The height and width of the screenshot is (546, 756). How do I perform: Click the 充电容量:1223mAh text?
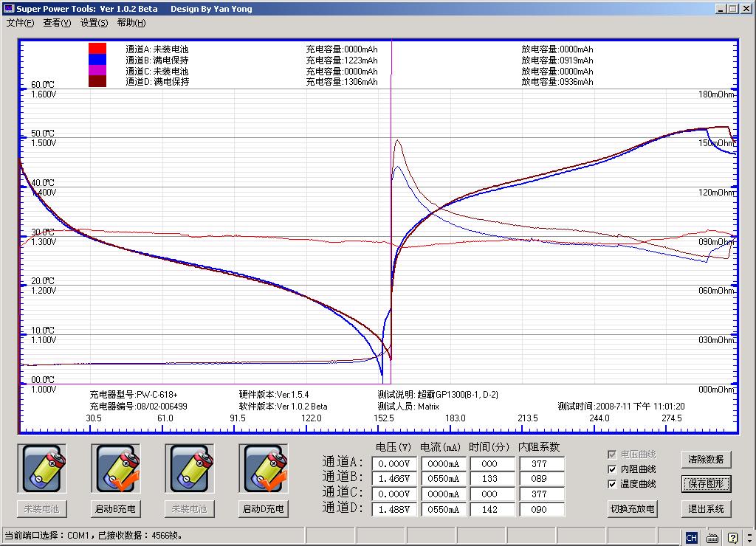coord(342,61)
